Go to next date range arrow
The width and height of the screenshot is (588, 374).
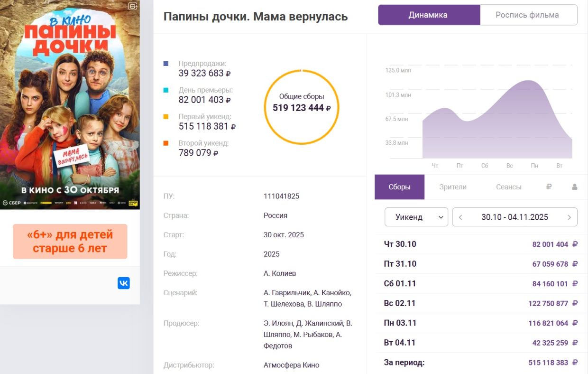(x=569, y=217)
